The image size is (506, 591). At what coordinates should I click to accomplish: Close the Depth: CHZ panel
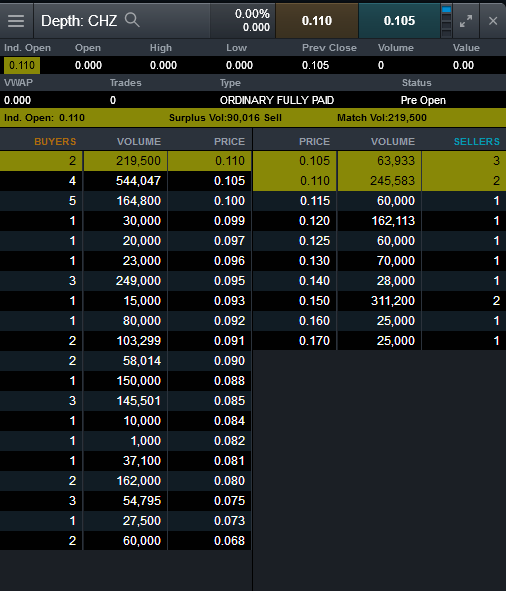click(x=493, y=21)
